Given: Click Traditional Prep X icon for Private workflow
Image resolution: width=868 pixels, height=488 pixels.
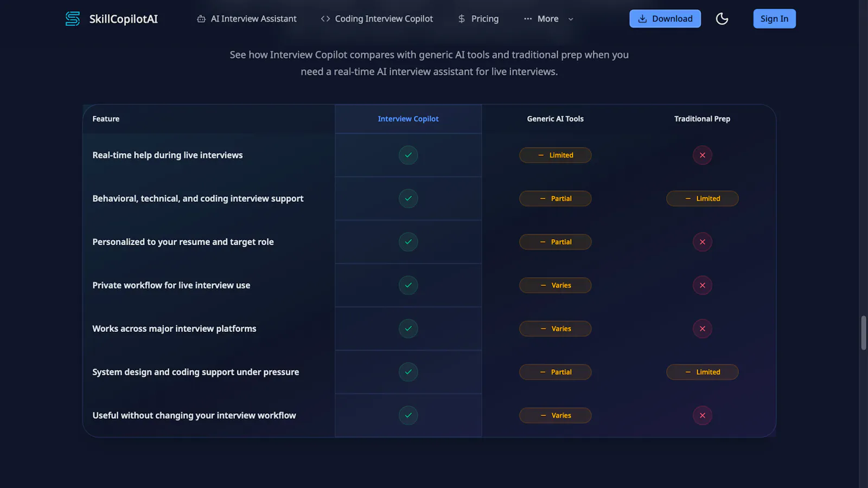Looking at the screenshot, I should point(703,285).
